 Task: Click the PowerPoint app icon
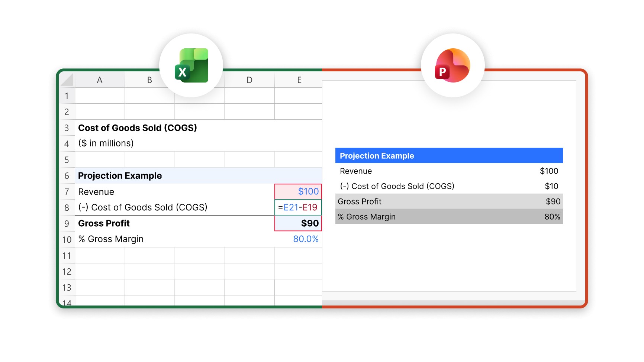(x=453, y=65)
